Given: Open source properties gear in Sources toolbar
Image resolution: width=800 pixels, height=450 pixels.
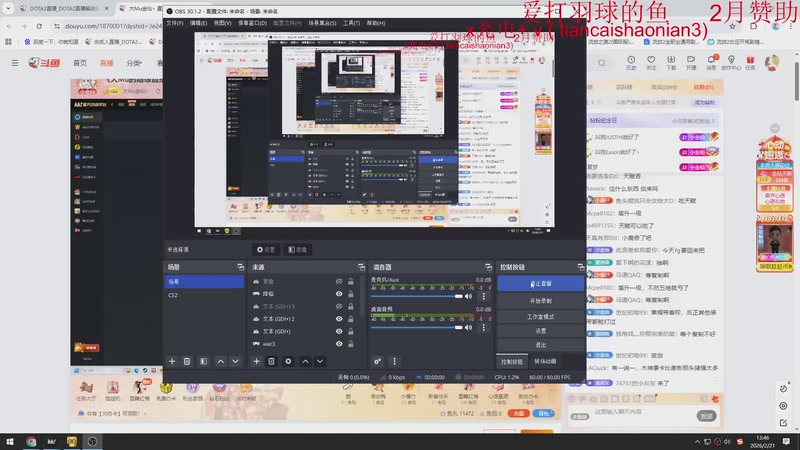Looking at the screenshot, I should pyautogui.click(x=288, y=361).
